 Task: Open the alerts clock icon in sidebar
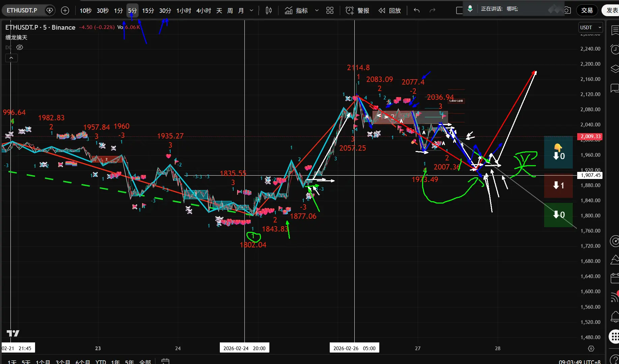click(615, 50)
